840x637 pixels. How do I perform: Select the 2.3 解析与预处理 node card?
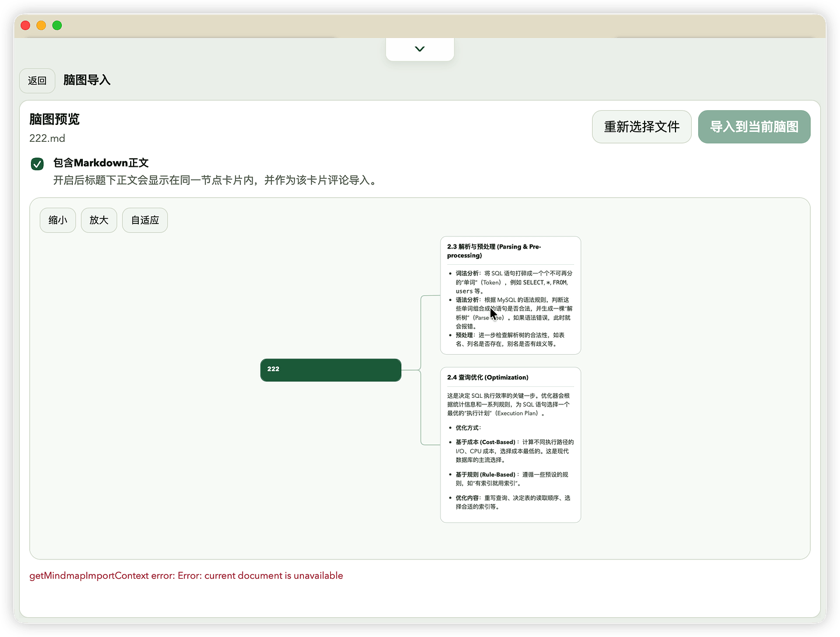click(510, 295)
